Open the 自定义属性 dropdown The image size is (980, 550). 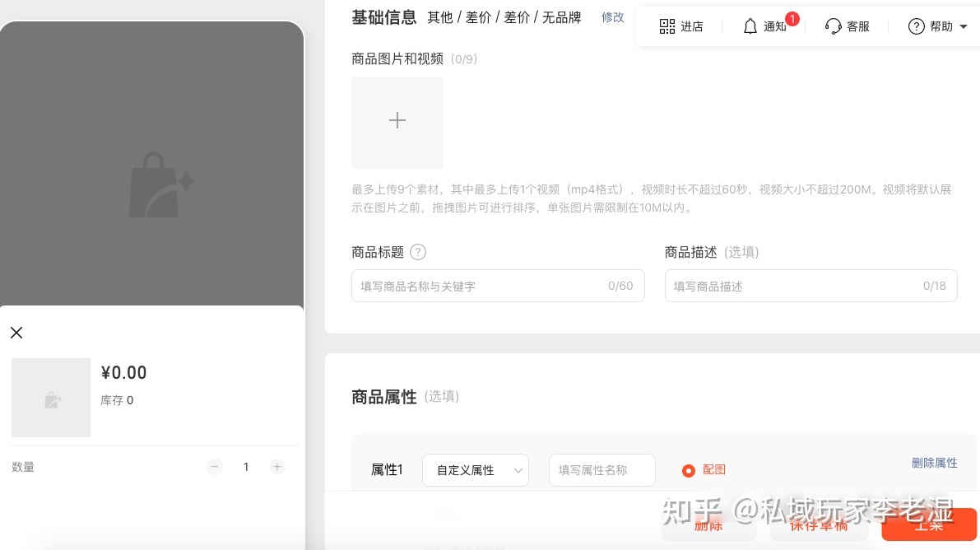475,470
